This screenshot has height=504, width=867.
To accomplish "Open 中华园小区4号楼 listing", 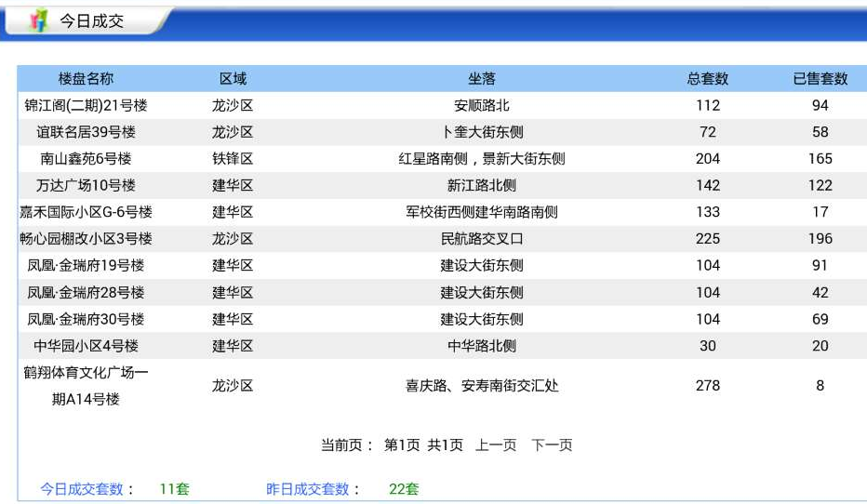I will point(86,345).
